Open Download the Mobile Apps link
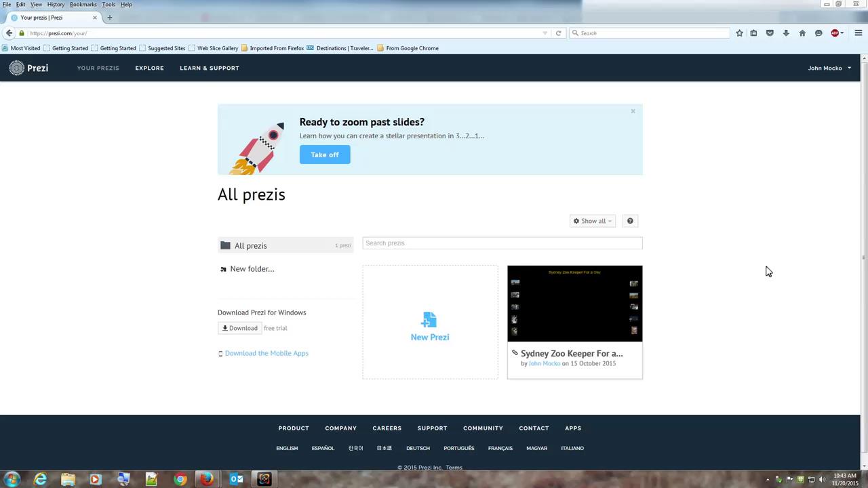Image resolution: width=868 pixels, height=488 pixels. 267,353
